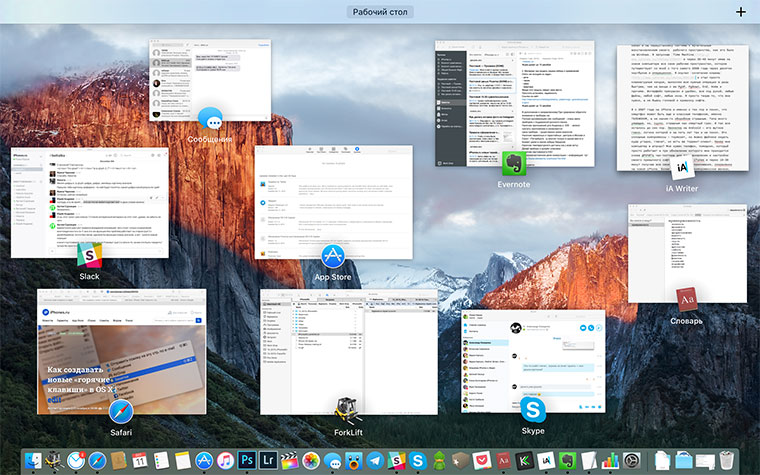Open Finder from the Dock
The image size is (760, 475).
tap(33, 460)
